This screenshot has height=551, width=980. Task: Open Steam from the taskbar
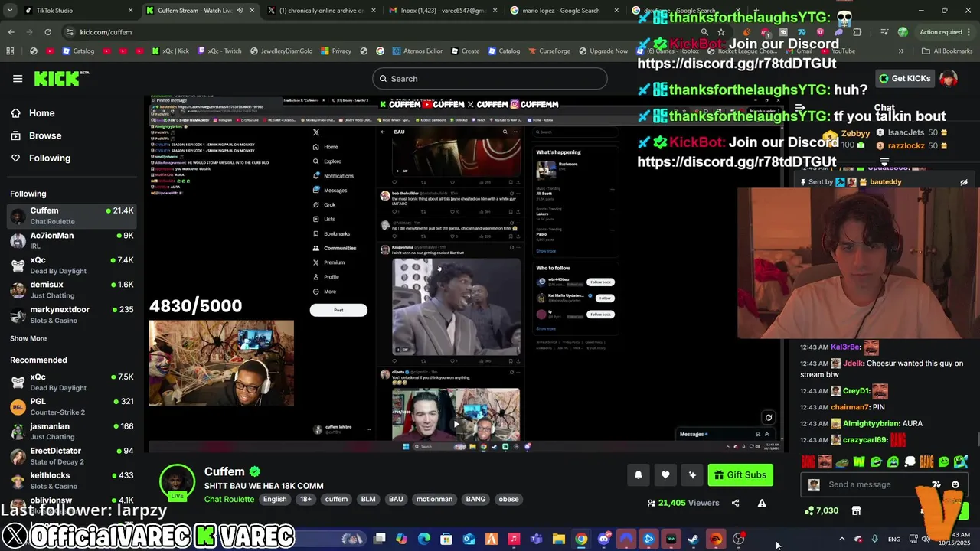(x=693, y=539)
